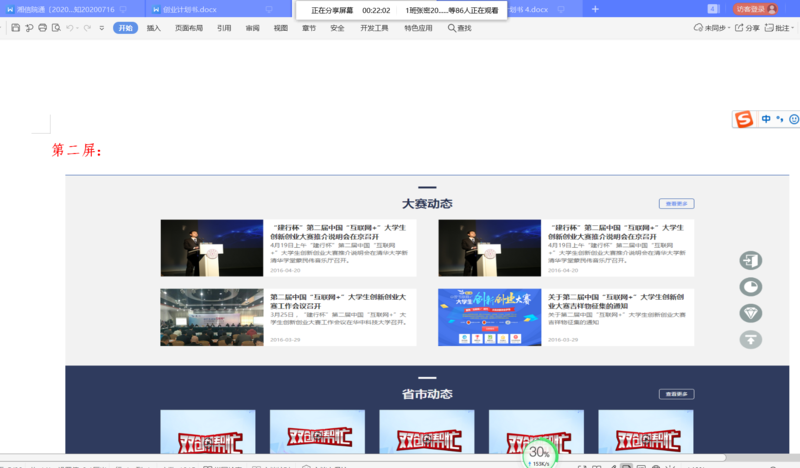
Task: Open the 未同步 cloud sync dropdown
Action: pyautogui.click(x=712, y=28)
